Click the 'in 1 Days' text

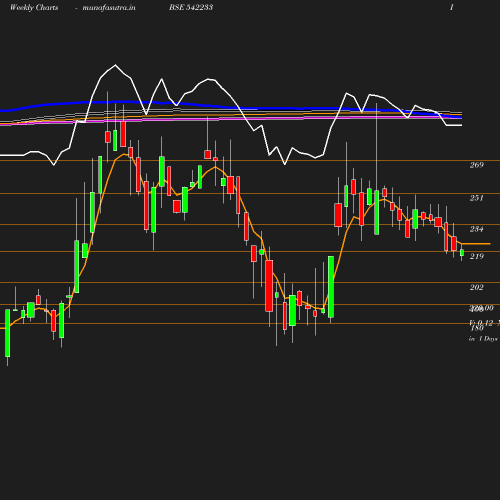[483, 339]
